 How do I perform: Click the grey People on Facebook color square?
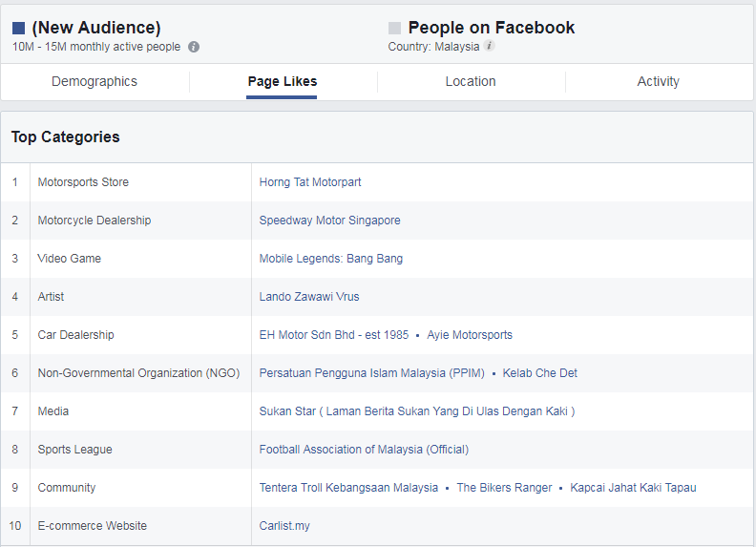click(x=394, y=28)
